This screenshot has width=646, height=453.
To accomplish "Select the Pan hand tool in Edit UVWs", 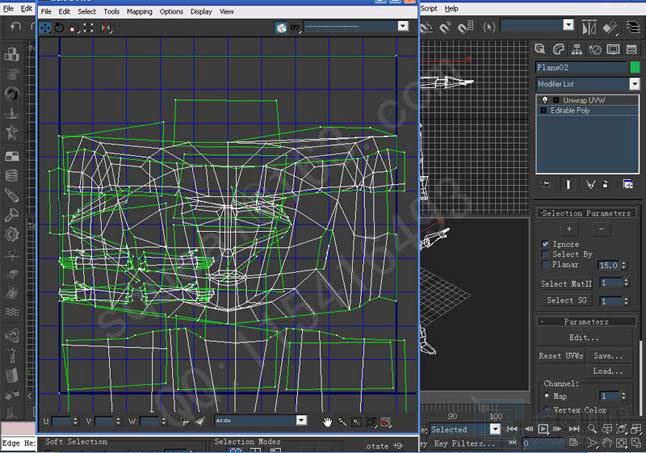I will point(327,422).
